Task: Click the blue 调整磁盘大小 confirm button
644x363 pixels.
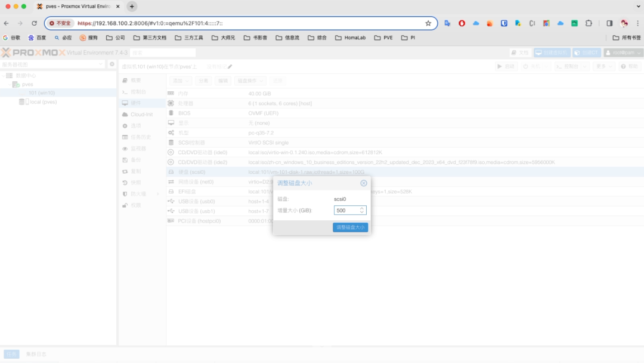Action: (x=351, y=227)
